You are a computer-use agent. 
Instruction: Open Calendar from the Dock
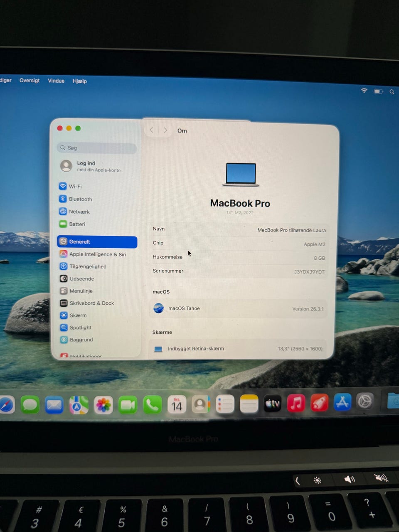[177, 405]
